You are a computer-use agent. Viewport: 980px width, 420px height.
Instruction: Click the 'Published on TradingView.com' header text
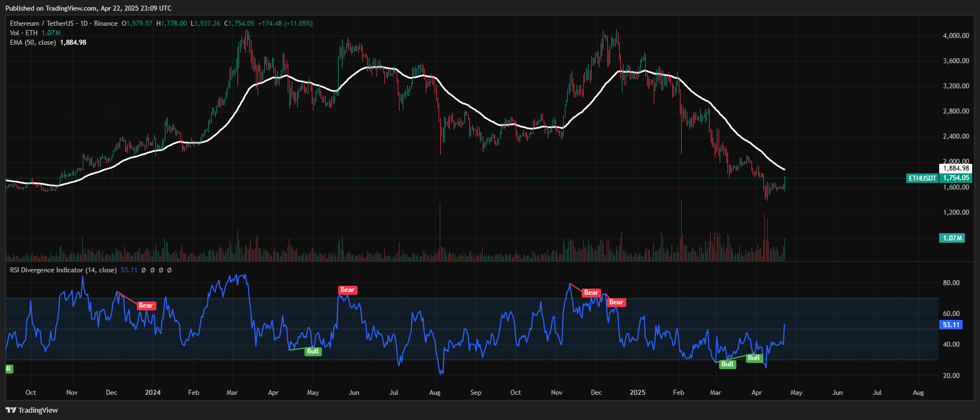pos(51,8)
